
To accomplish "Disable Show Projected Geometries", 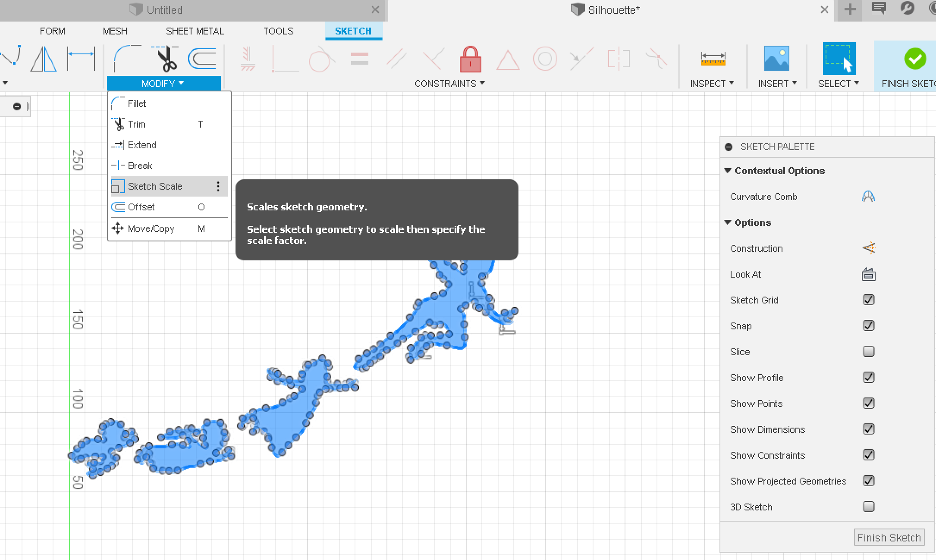I will (869, 481).
